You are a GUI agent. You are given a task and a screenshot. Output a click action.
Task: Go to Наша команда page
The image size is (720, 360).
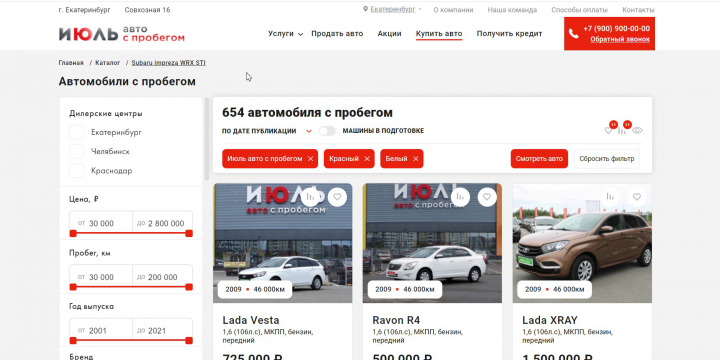coord(512,10)
